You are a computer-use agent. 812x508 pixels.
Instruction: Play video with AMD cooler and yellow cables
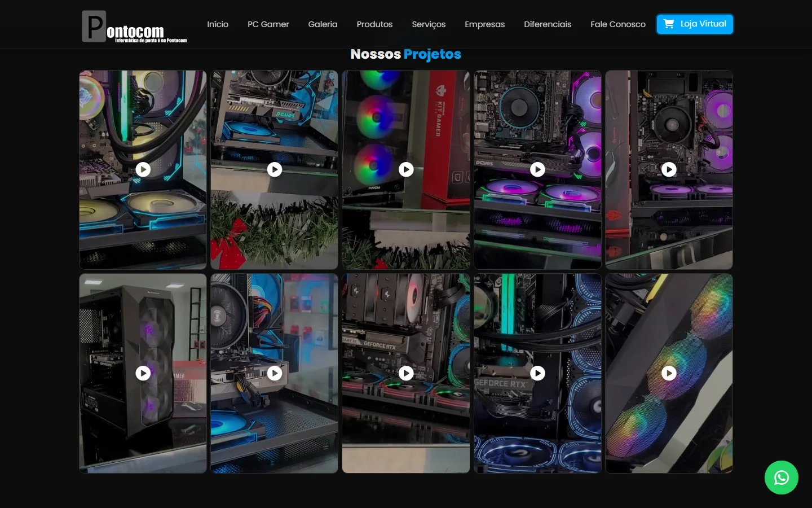tap(275, 373)
